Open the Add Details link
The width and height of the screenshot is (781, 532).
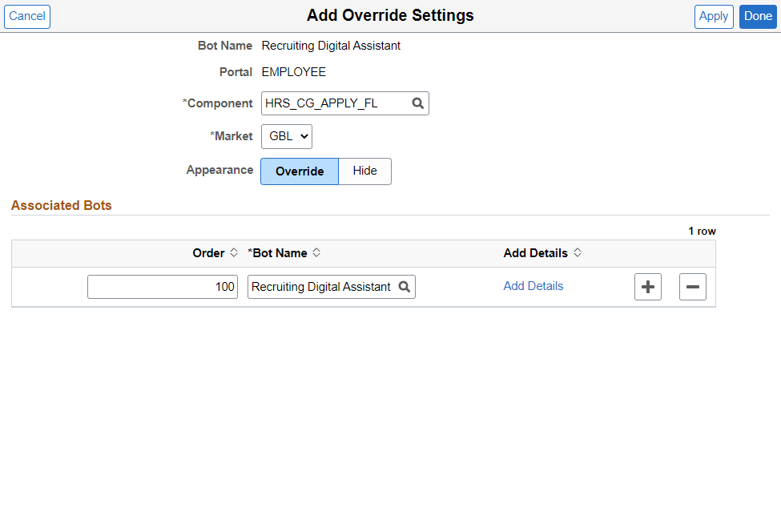click(x=533, y=286)
